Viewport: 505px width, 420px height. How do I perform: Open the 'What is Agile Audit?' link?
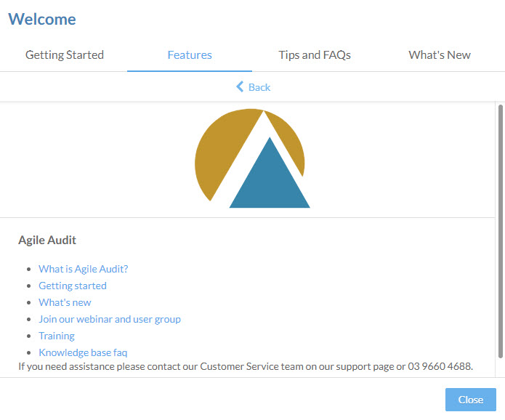coord(84,269)
